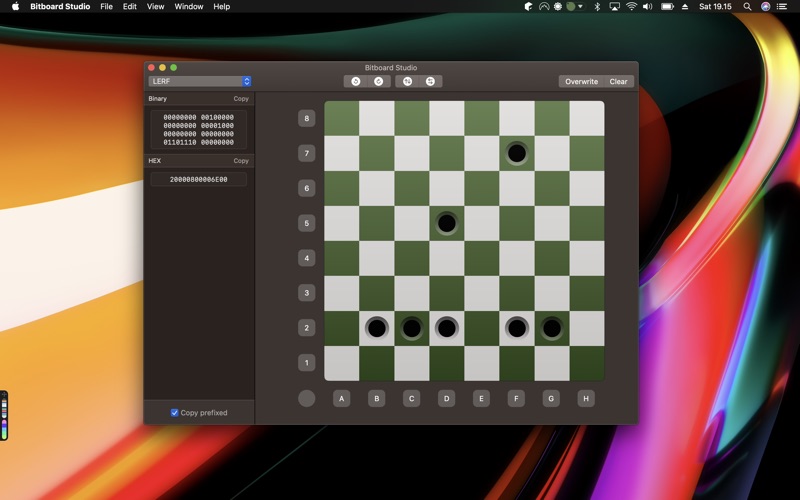Screen dimensions: 800x500
Task: Copy the HEX value
Action: click(x=241, y=161)
